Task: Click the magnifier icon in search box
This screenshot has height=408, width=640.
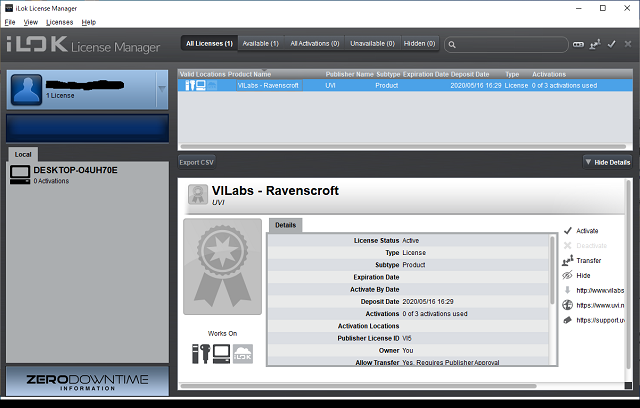Action: (452, 44)
